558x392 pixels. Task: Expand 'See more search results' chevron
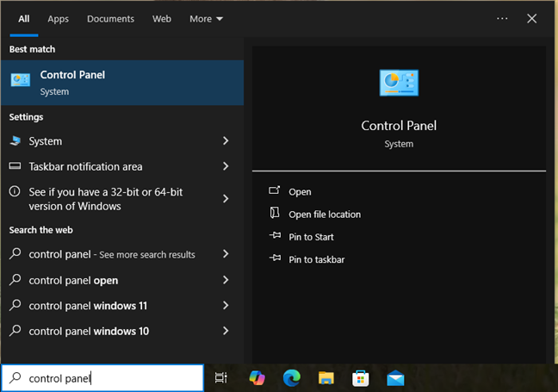[x=226, y=254]
